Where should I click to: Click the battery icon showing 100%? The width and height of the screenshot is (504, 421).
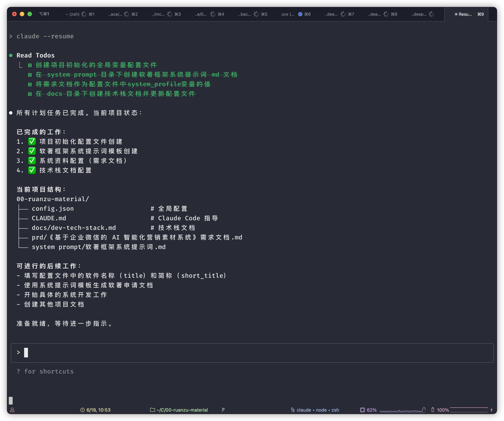(433, 410)
